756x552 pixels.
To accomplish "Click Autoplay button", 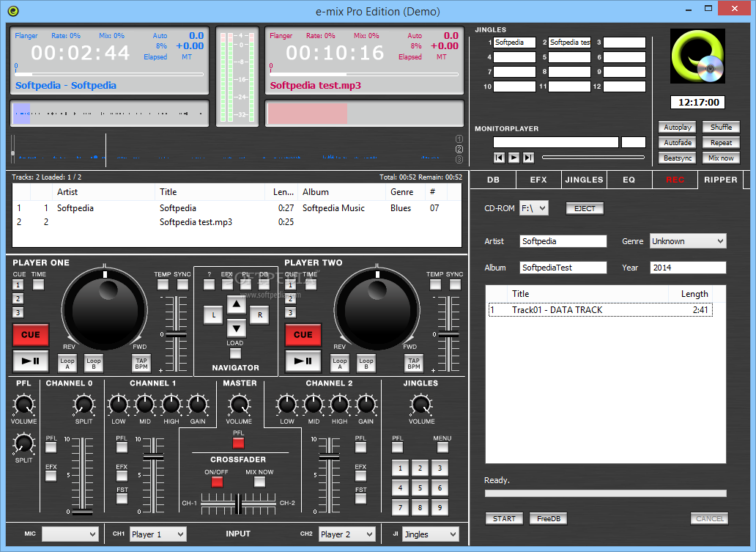I will [678, 128].
